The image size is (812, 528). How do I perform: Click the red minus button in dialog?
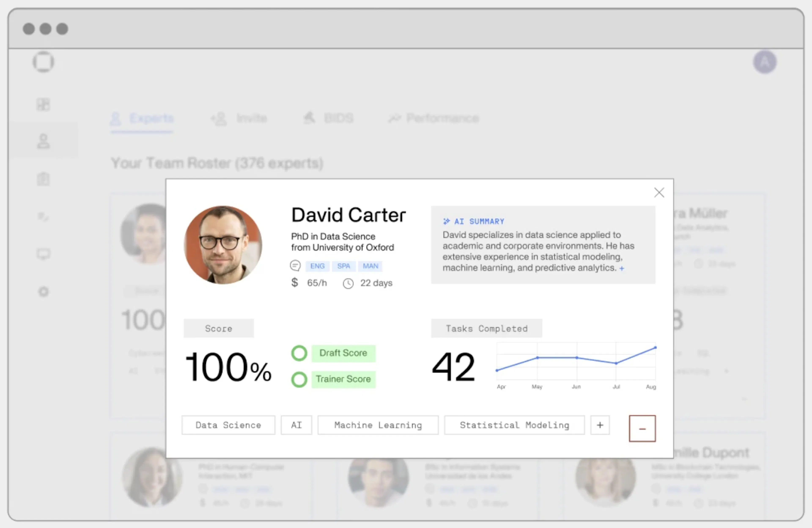click(642, 428)
